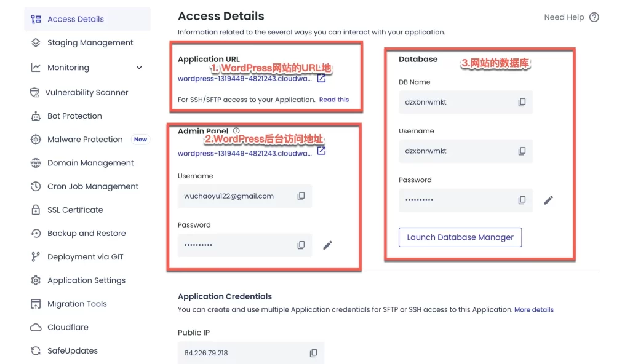630x364 pixels.
Task: Copy the database password
Action: (522, 200)
